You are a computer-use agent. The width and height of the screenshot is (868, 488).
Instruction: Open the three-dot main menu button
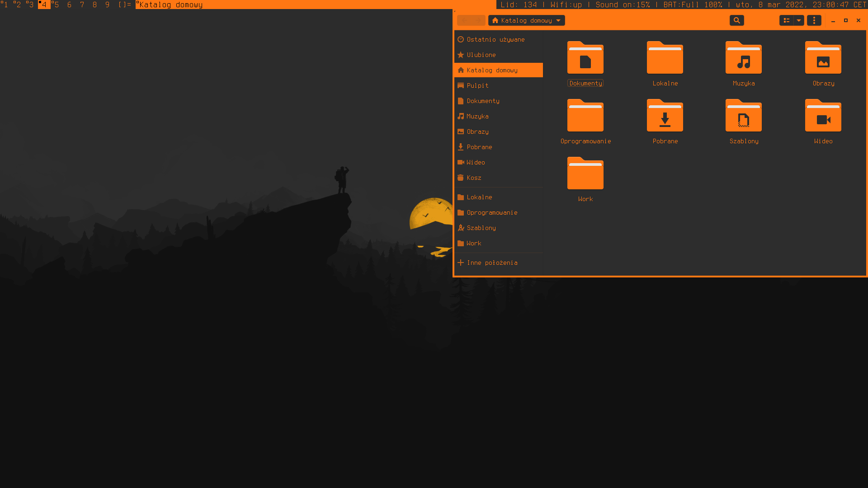click(x=814, y=20)
